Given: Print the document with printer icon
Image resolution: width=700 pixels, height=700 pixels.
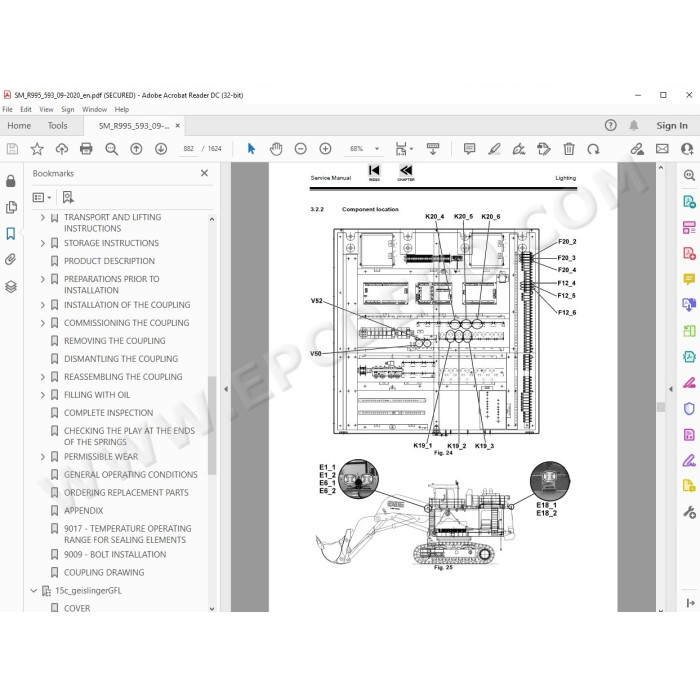Looking at the screenshot, I should pos(86,149).
